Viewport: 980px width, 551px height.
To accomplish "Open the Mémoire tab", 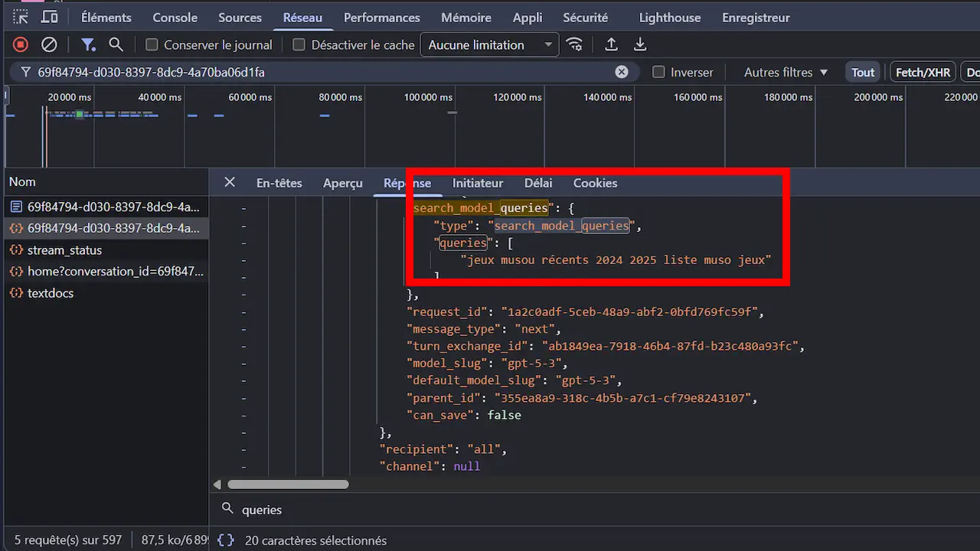I will (x=466, y=18).
